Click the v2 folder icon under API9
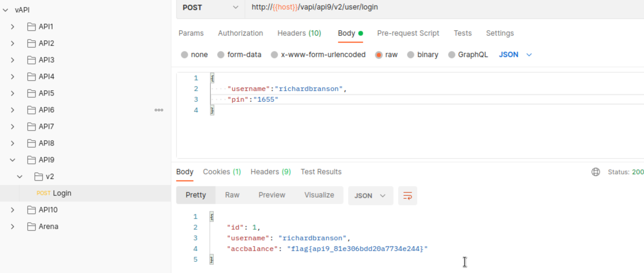 38,177
